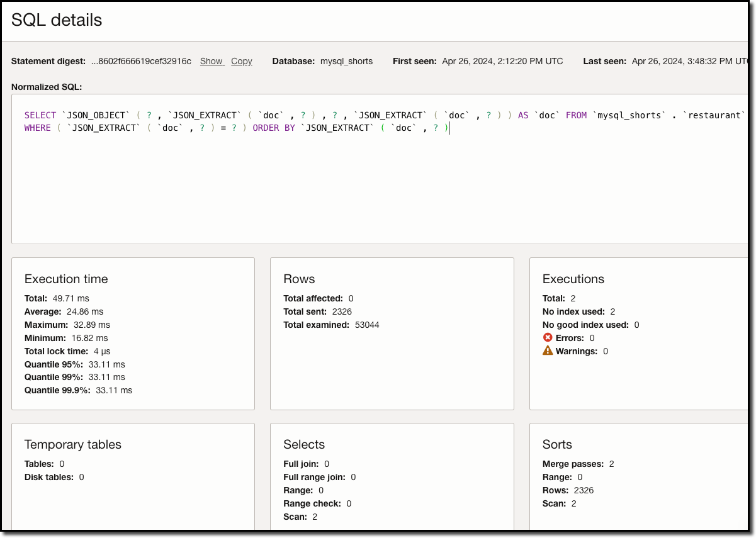
Task: Click the Selects panel heading
Action: tap(303, 444)
